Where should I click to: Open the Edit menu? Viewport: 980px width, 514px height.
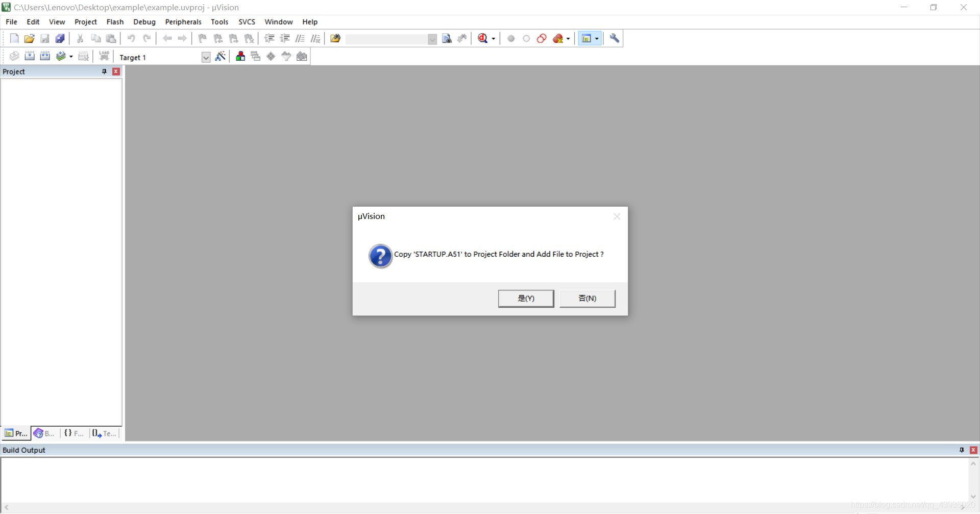(x=33, y=22)
